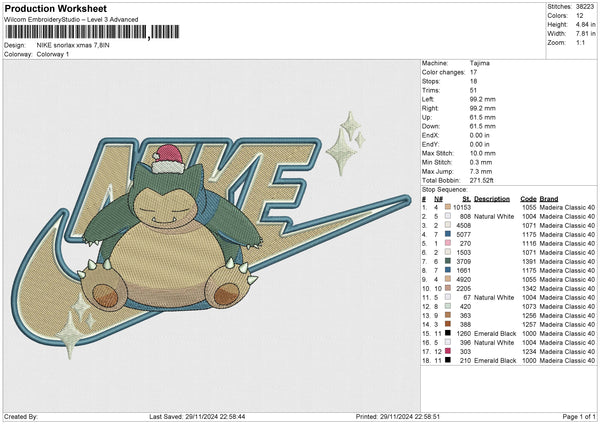This screenshot has height=424, width=600.
Task: Click the Brand column header
Action: (x=551, y=199)
